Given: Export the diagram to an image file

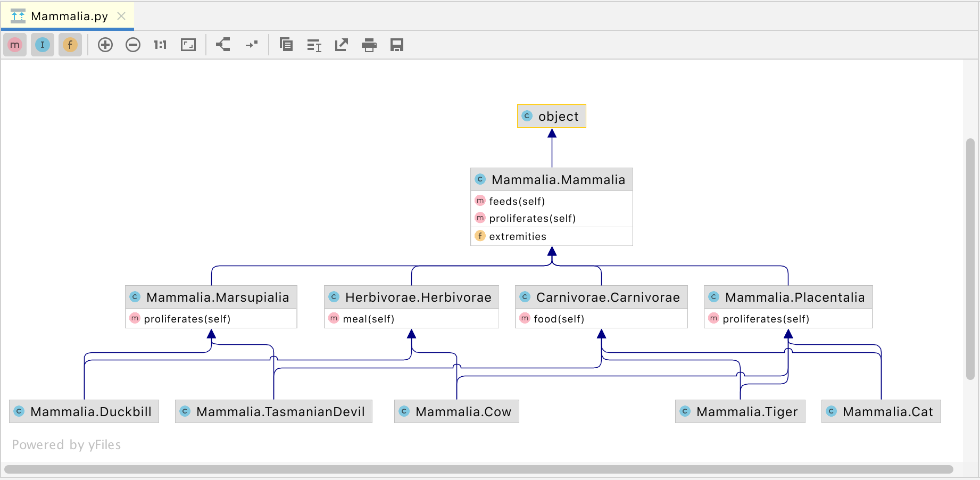Looking at the screenshot, I should click(x=341, y=45).
